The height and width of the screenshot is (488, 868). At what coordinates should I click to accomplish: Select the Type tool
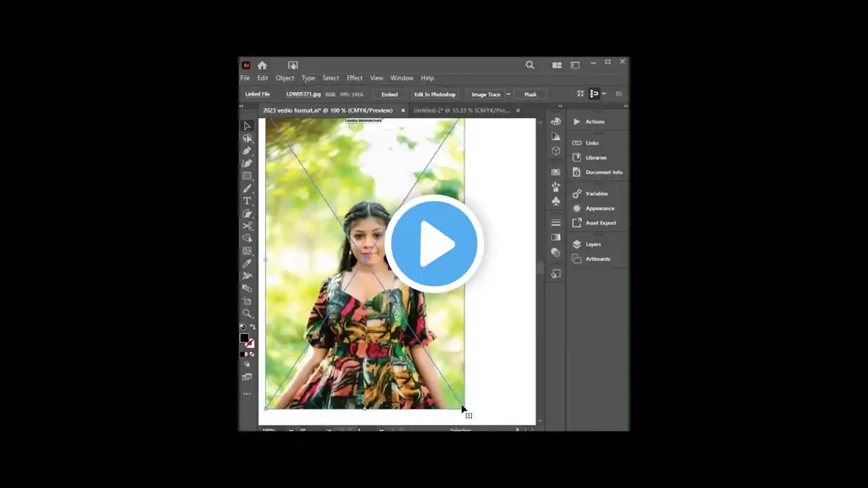point(247,201)
